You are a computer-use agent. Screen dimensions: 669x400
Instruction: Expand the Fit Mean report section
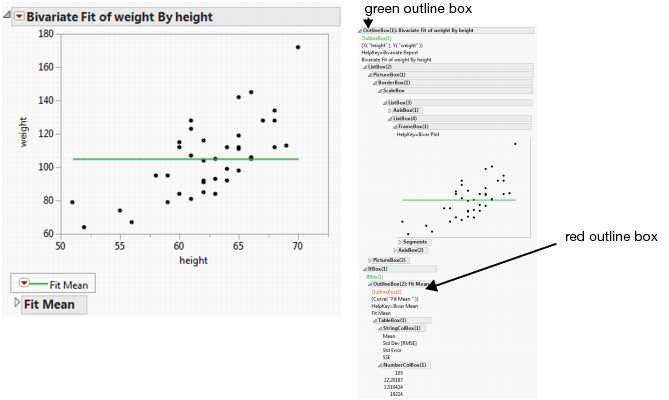tap(15, 304)
